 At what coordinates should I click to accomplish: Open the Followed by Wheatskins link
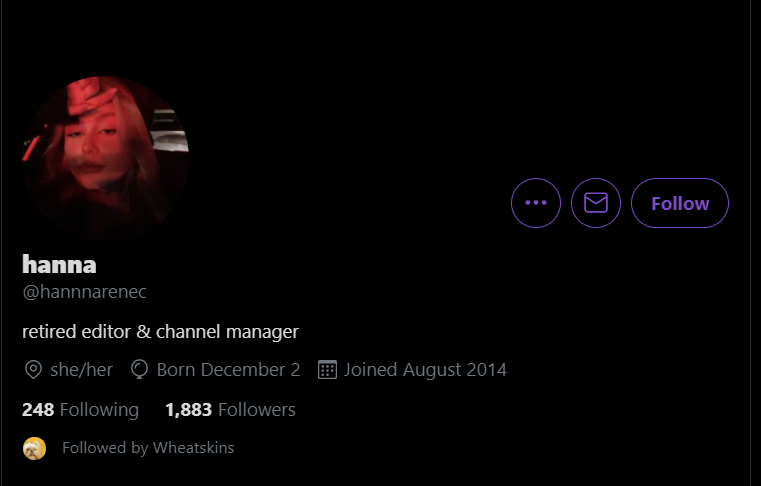(x=148, y=448)
